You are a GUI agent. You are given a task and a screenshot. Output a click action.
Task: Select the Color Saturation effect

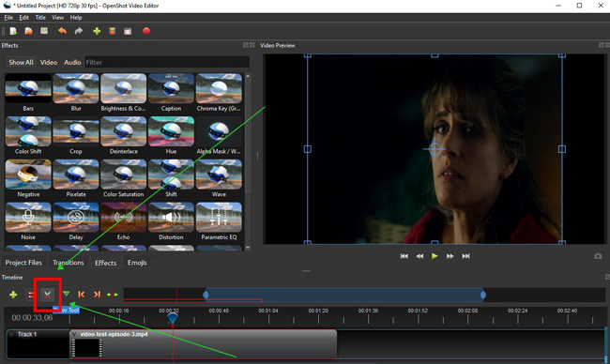point(123,174)
